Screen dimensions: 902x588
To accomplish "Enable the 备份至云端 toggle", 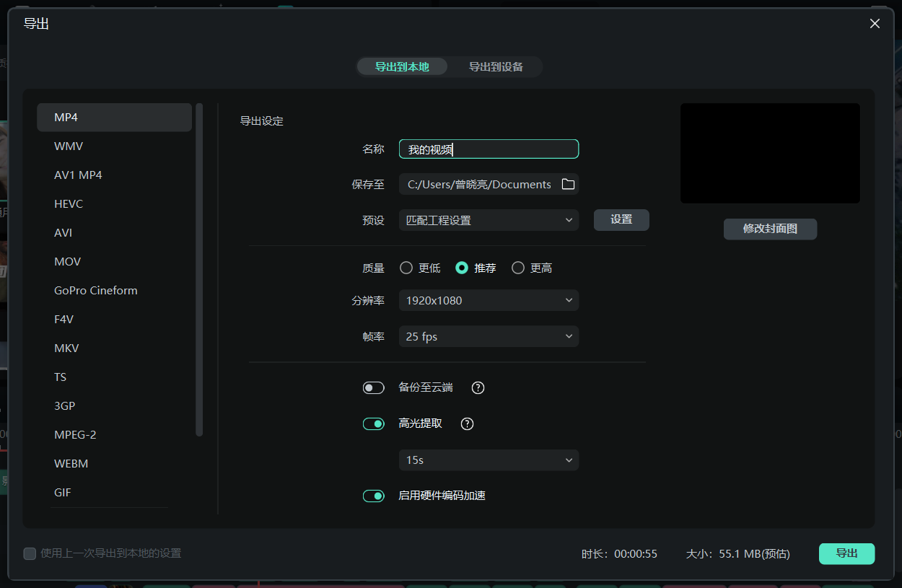I will [373, 387].
